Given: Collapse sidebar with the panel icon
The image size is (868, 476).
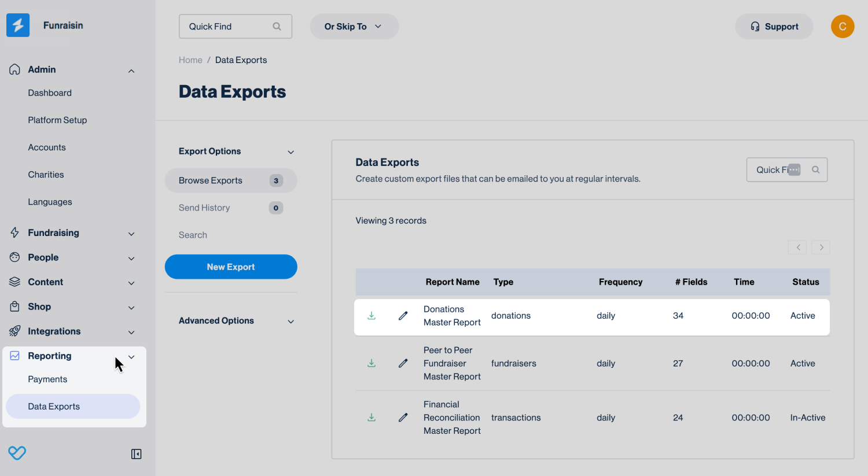Looking at the screenshot, I should (x=137, y=454).
